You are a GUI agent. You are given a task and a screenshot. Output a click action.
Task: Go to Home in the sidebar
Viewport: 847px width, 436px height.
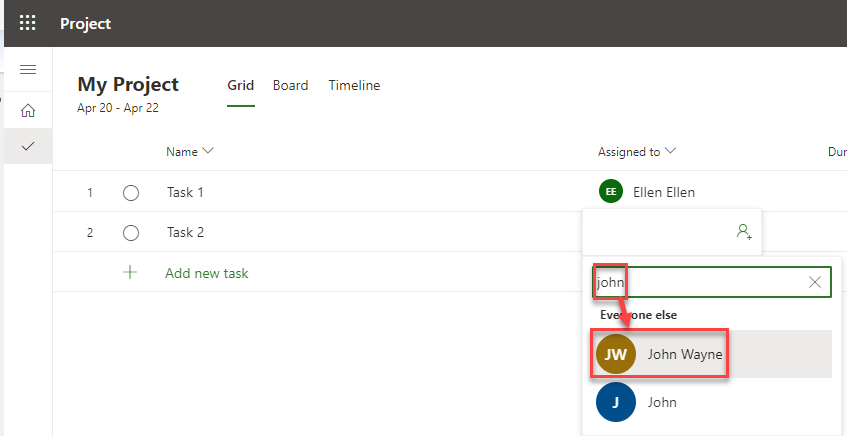coord(28,110)
